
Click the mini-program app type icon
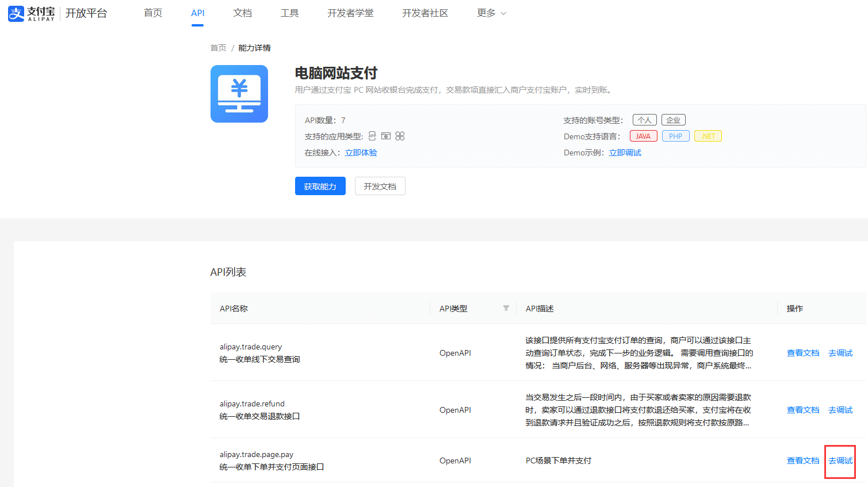coord(372,136)
